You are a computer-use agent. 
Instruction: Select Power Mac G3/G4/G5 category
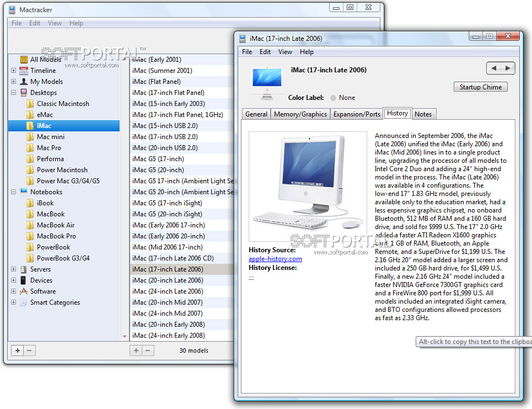(x=64, y=181)
